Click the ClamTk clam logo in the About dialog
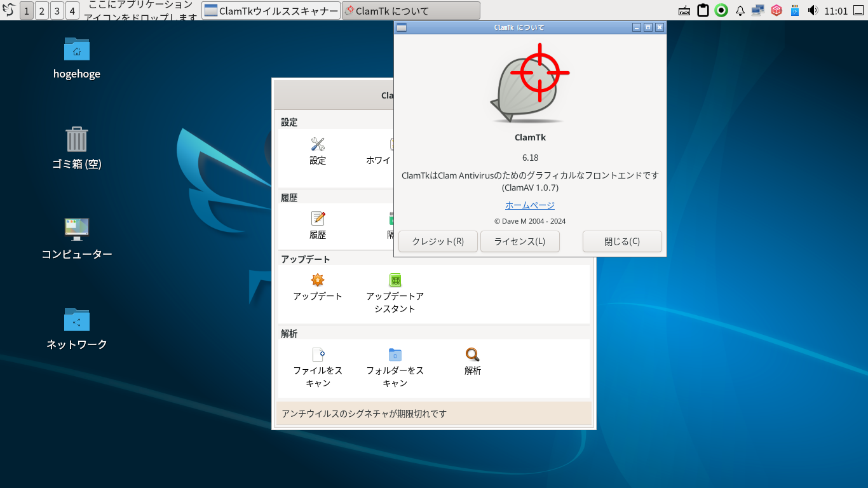The height and width of the screenshot is (488, 868). [530, 84]
